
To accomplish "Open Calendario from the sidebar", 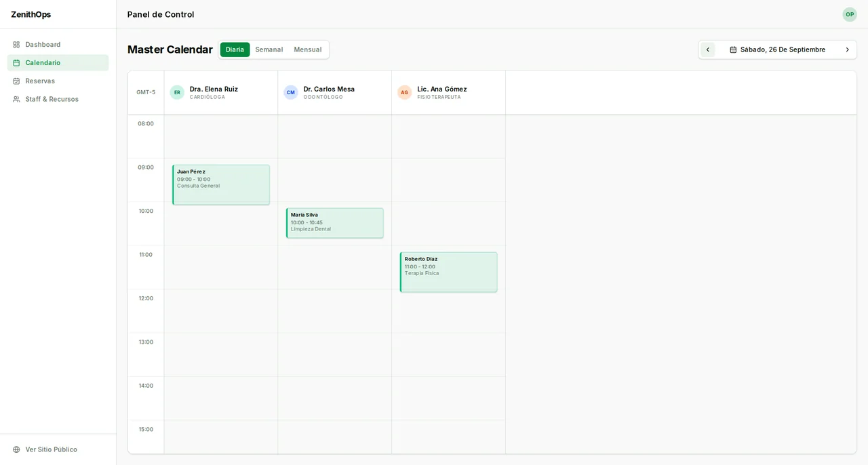I will [58, 63].
